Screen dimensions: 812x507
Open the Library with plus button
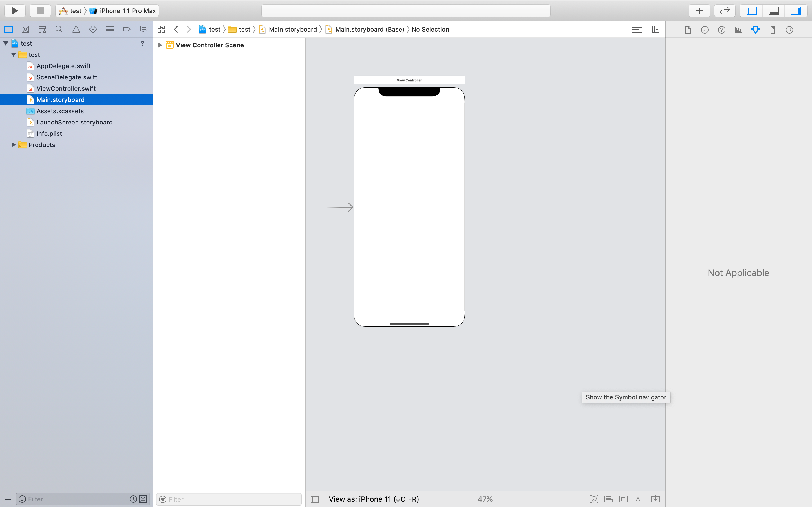coord(699,11)
